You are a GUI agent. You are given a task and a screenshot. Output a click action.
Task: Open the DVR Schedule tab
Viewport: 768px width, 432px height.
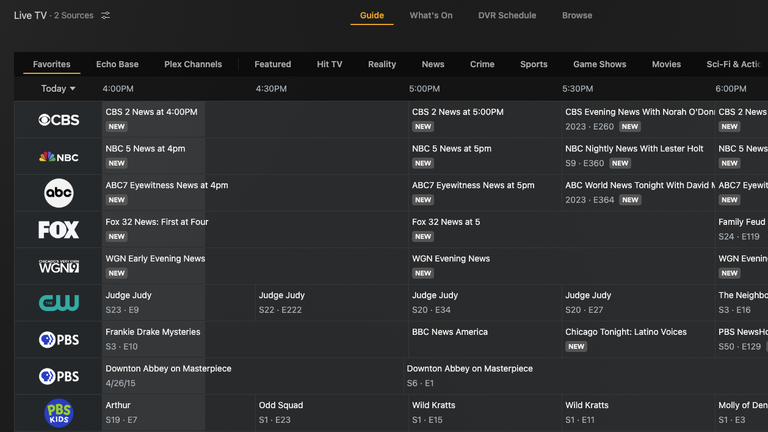coord(507,16)
